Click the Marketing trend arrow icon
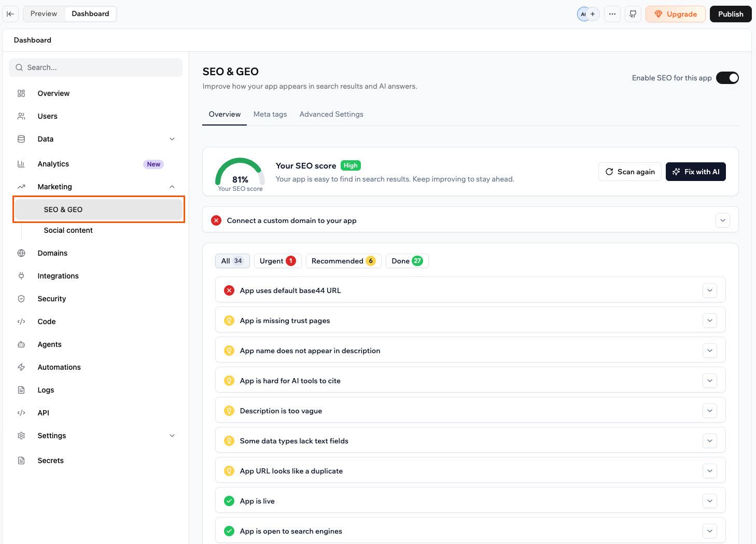 pos(21,187)
